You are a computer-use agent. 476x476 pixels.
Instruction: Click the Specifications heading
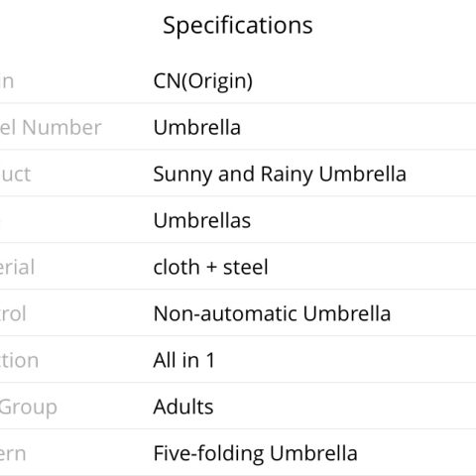tap(238, 26)
